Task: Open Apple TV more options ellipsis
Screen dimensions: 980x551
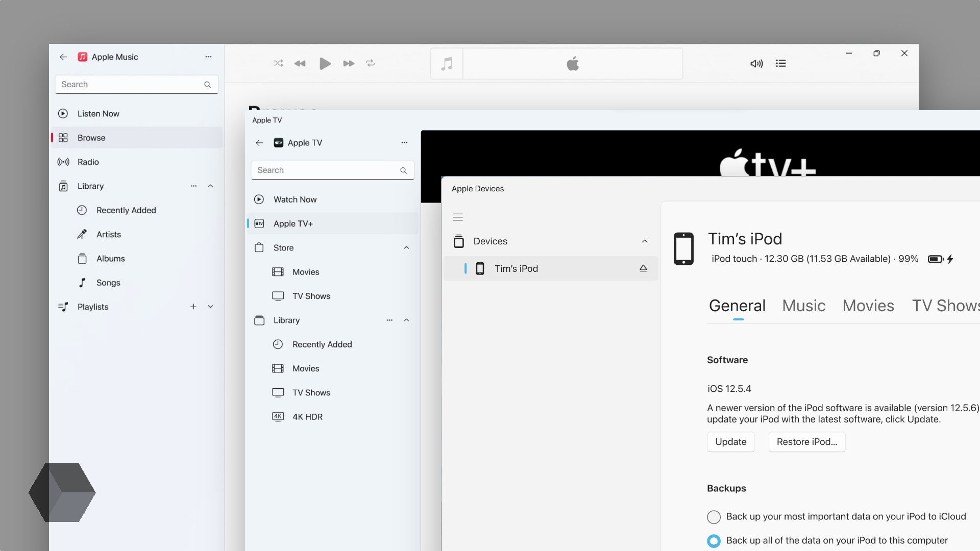Action: click(404, 143)
